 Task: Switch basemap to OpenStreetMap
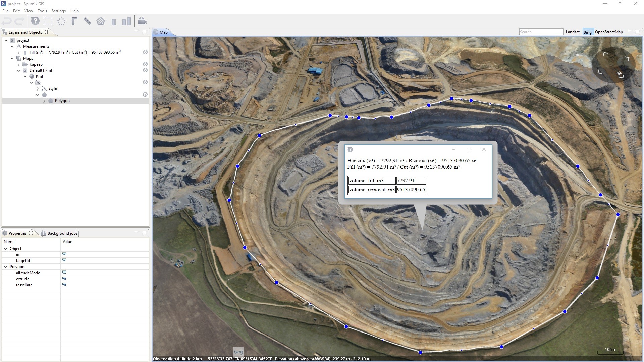609,32
